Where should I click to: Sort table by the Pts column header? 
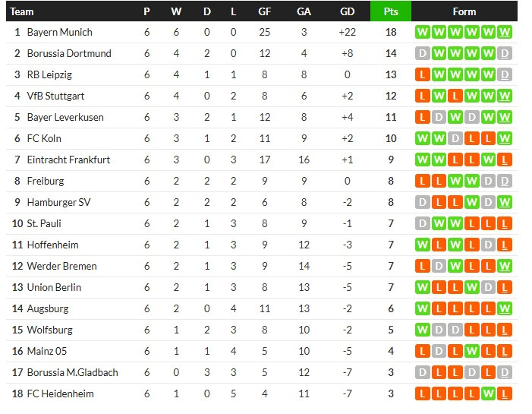tap(391, 11)
